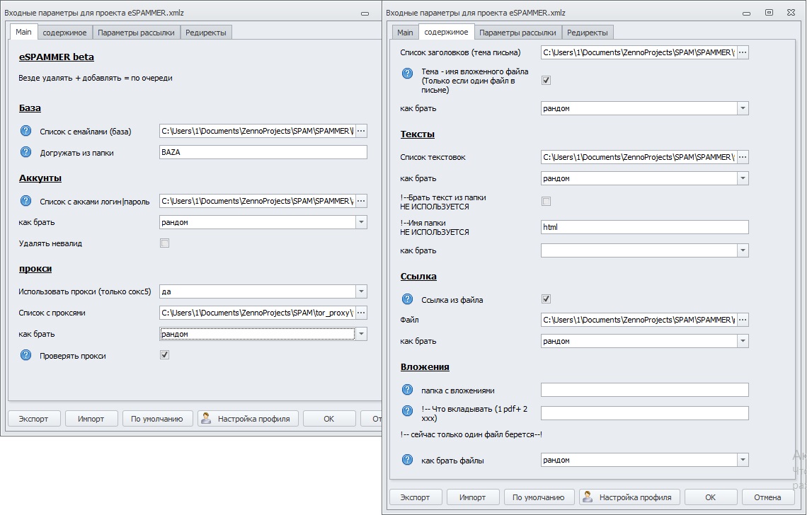Image resolution: width=812 pixels, height=515 pixels.
Task: Open как брать dropdown under Аккунты
Action: point(362,222)
